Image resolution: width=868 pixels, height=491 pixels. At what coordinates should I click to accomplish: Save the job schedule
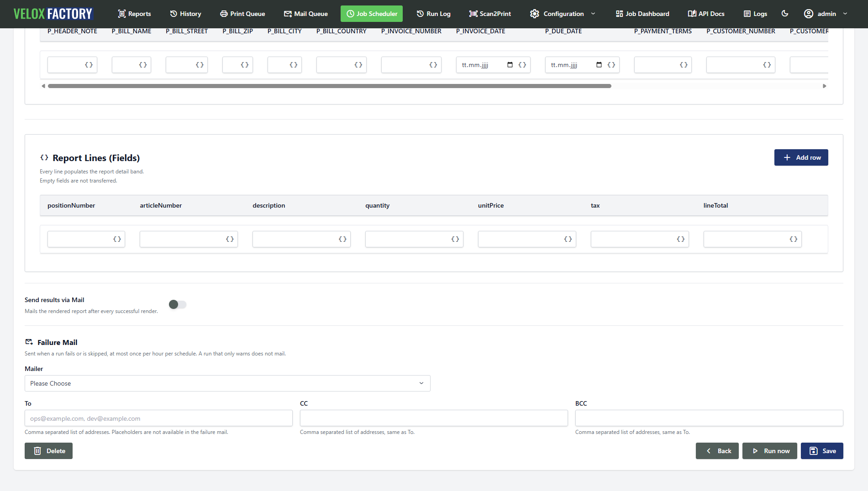822,451
